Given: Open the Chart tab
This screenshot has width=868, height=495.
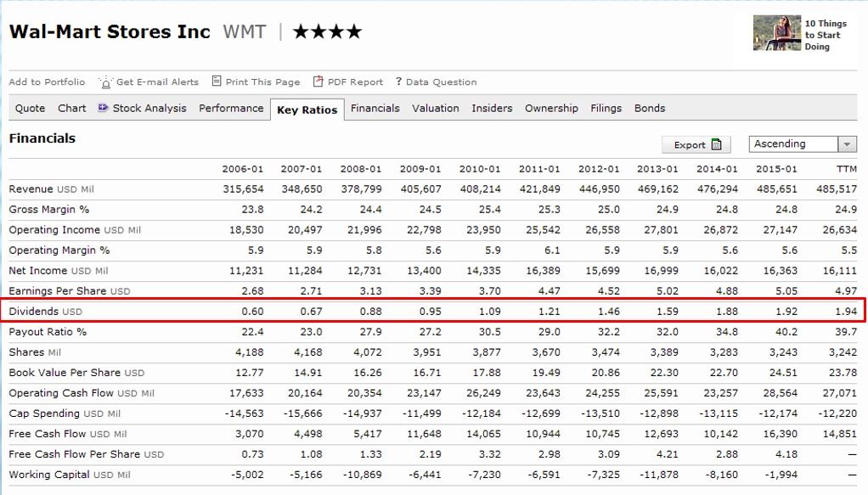Looking at the screenshot, I should pos(72,108).
